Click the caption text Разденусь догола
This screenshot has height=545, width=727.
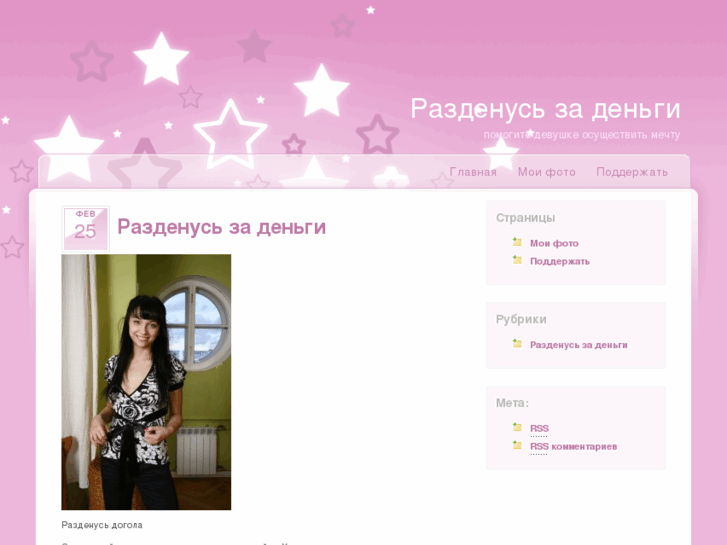[x=102, y=525]
